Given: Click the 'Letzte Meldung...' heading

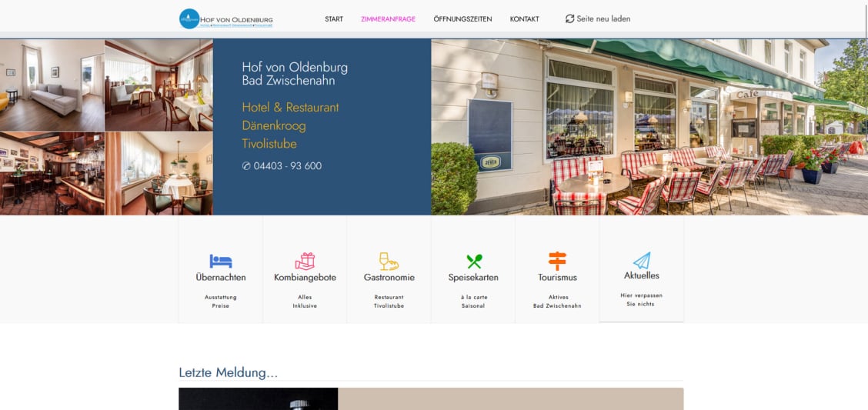Looking at the screenshot, I should (228, 373).
